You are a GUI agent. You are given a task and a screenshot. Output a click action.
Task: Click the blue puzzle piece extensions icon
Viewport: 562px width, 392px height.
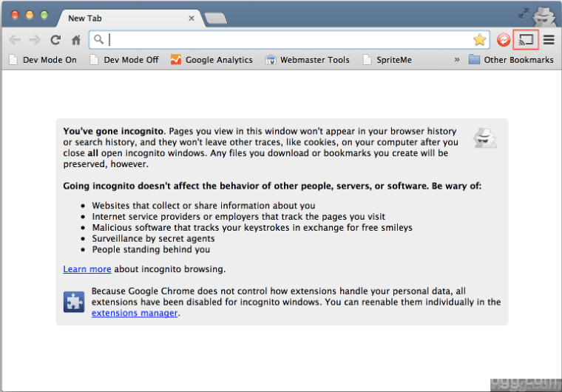74,302
